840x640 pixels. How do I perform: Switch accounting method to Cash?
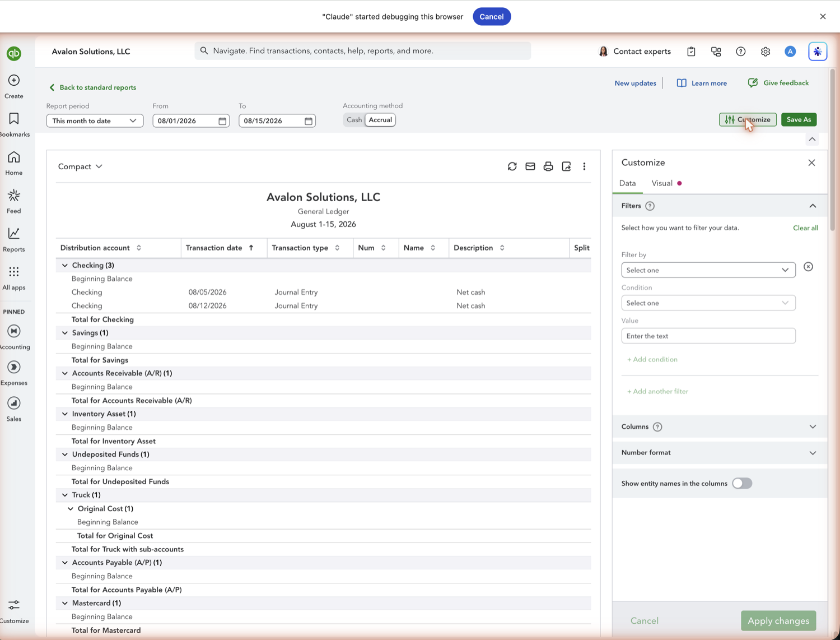pyautogui.click(x=354, y=120)
